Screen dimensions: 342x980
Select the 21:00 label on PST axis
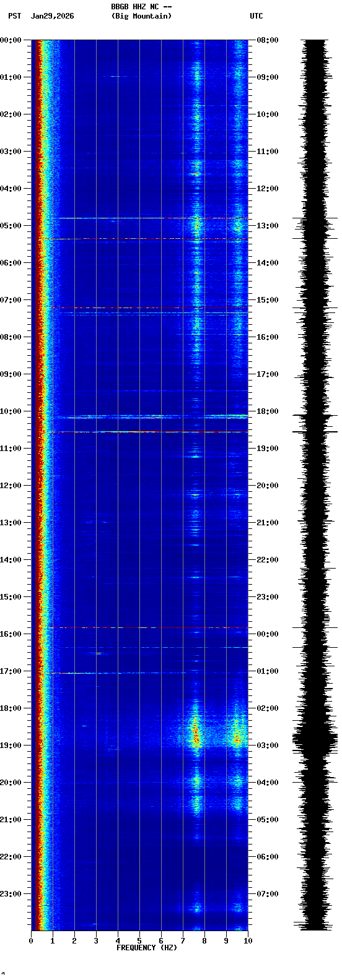[11, 820]
